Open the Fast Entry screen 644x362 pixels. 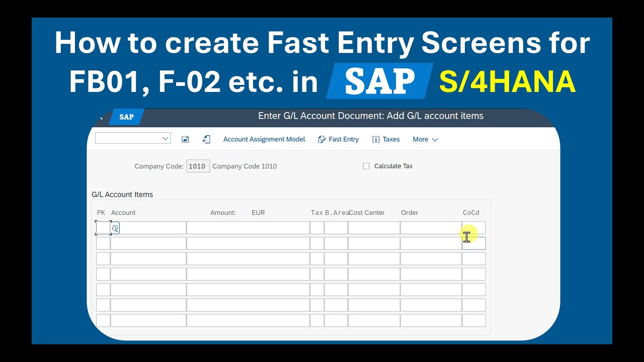coord(339,139)
